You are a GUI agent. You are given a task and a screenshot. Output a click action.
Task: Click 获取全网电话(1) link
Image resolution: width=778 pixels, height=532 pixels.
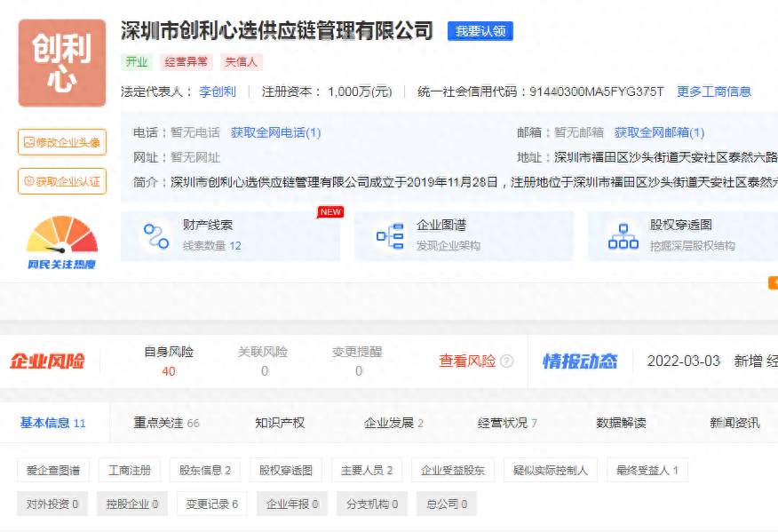[x=276, y=132]
